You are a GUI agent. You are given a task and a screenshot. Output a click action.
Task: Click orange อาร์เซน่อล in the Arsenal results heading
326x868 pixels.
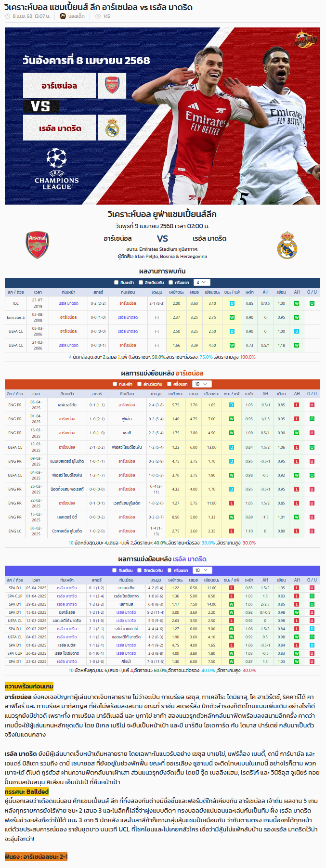click(189, 373)
